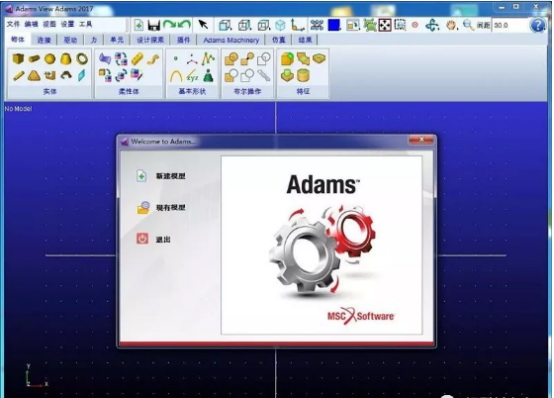
Task: Switch to the Adams Machinery tab
Action: (x=231, y=40)
